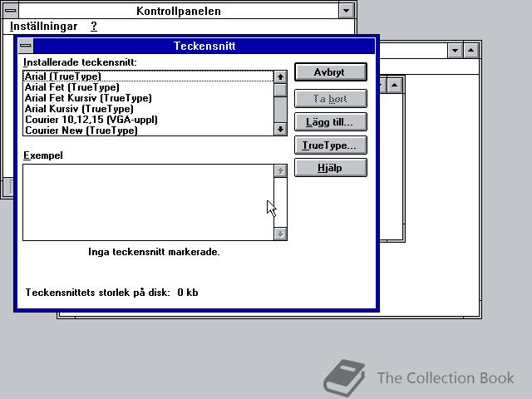Click the Exempel box scroll-up arrow

tap(280, 171)
